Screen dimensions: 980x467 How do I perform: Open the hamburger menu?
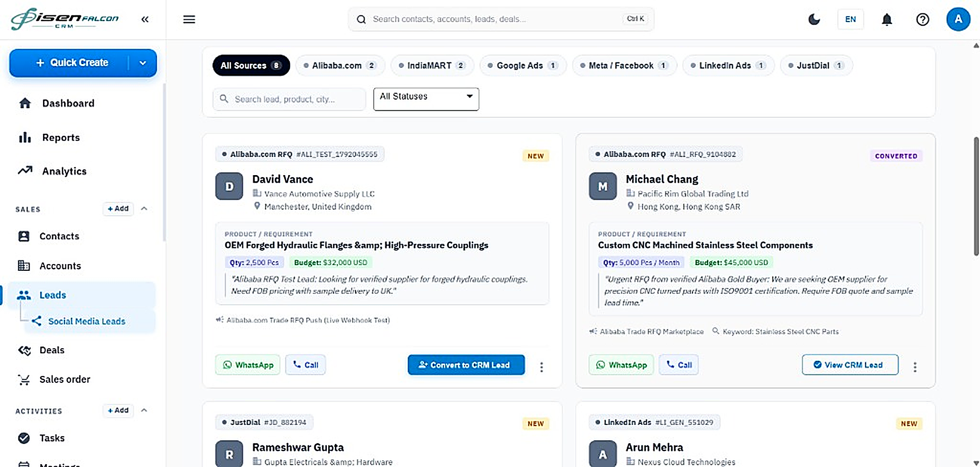pyautogui.click(x=189, y=19)
